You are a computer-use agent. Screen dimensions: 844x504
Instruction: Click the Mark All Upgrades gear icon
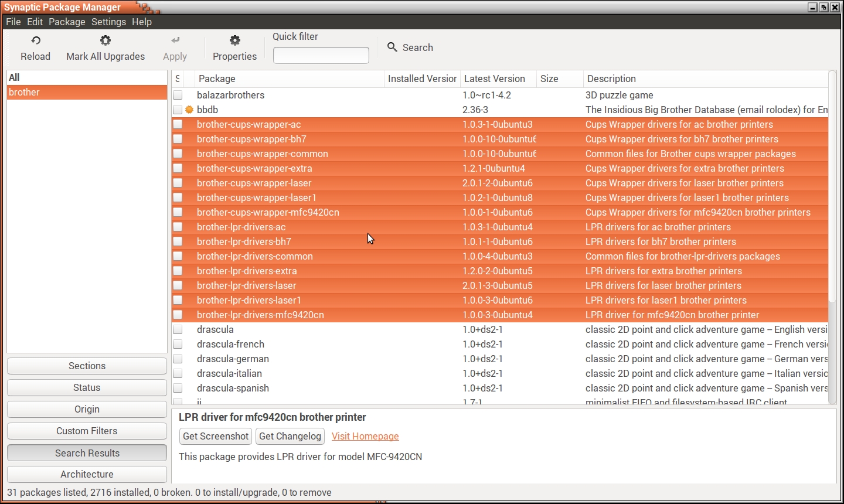point(105,40)
